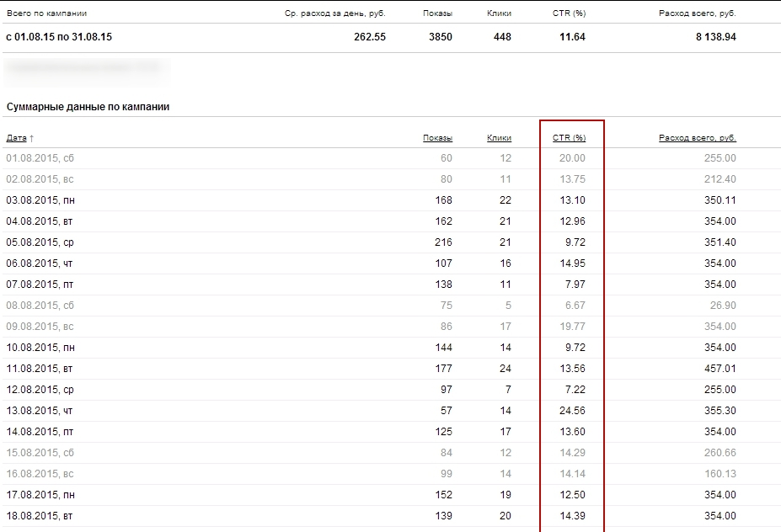Click the spend value 26.90 for 08.08.2015

[723, 306]
